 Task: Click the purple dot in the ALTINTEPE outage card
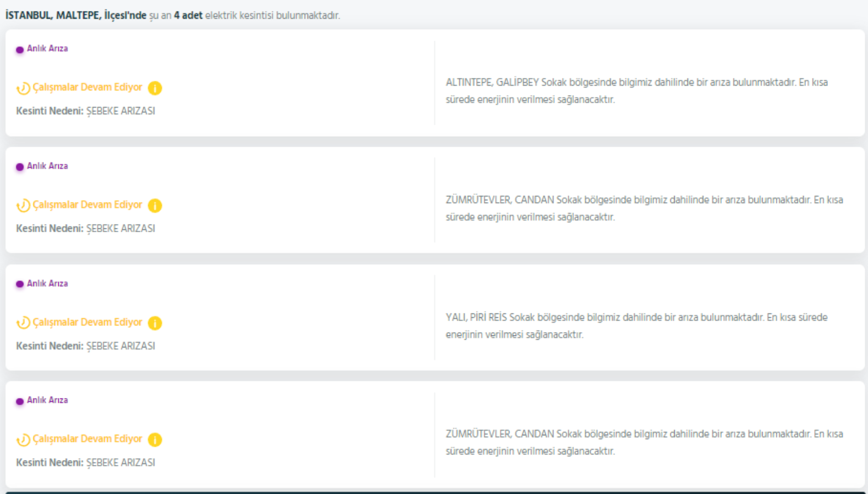(20, 49)
